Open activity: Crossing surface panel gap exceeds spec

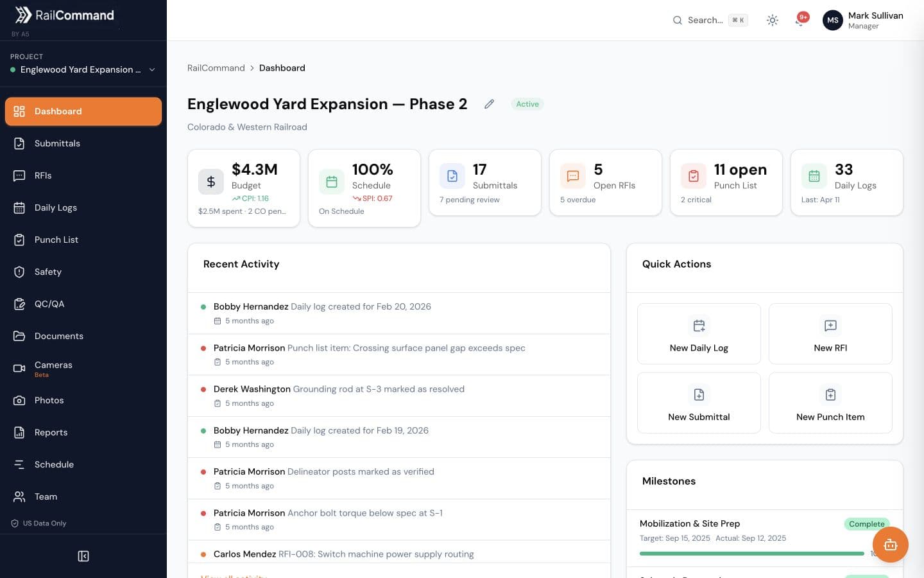coord(399,355)
